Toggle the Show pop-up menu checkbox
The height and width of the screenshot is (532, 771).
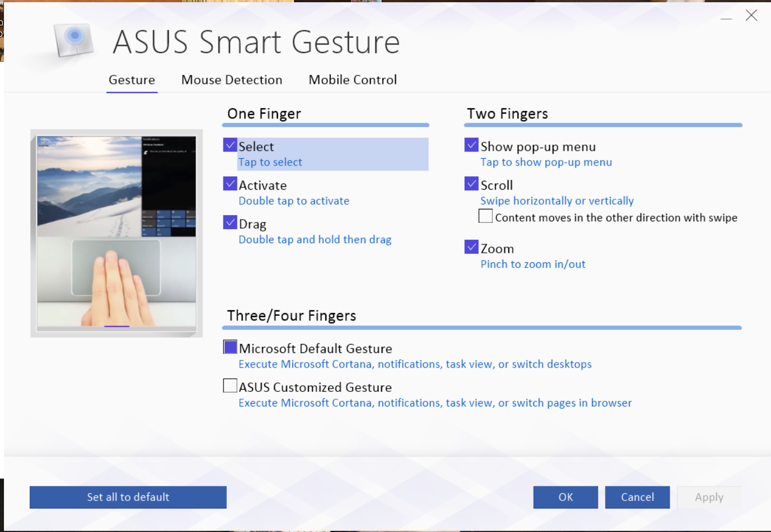472,145
